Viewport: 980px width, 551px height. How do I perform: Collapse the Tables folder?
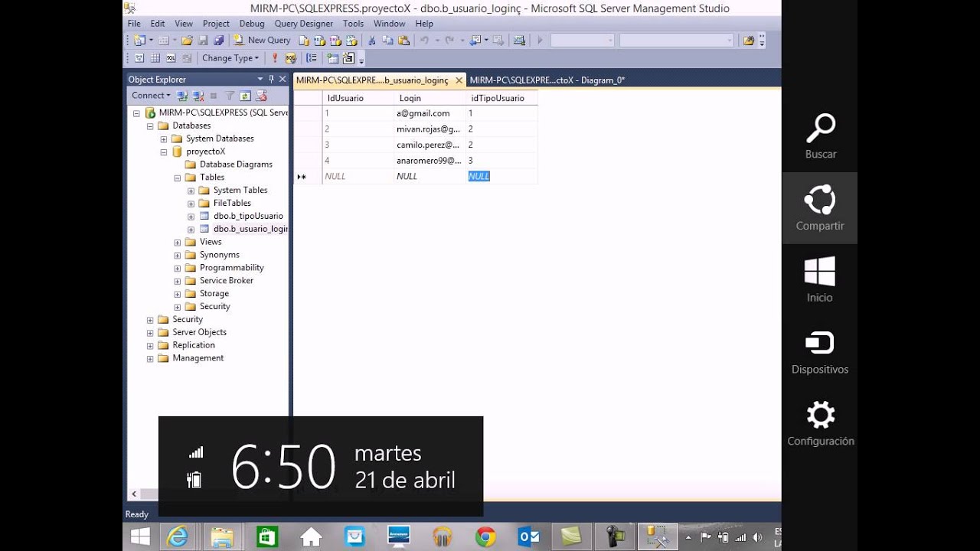pos(178,178)
